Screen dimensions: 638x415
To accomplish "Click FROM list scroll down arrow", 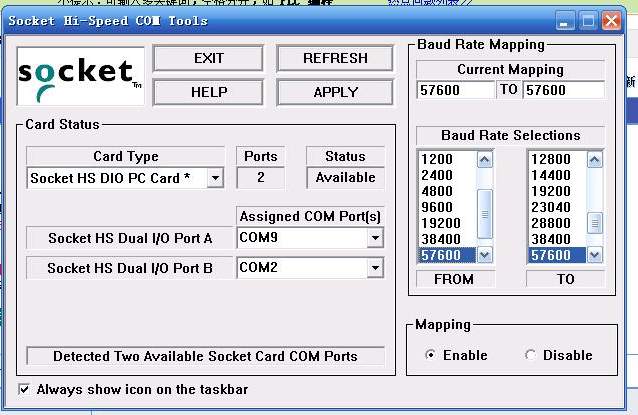I will [484, 255].
